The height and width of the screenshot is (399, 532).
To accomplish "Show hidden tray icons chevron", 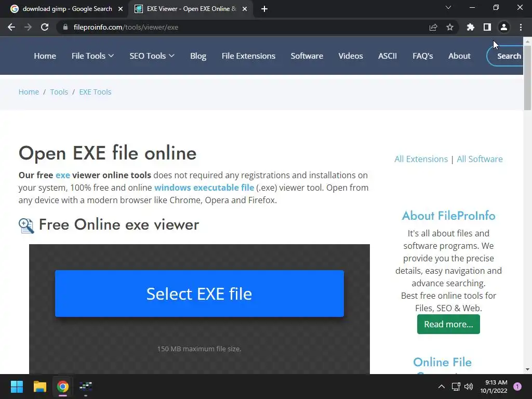I will (x=442, y=387).
